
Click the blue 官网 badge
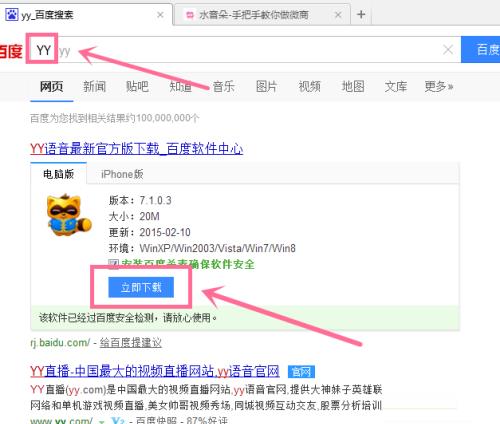[301, 372]
